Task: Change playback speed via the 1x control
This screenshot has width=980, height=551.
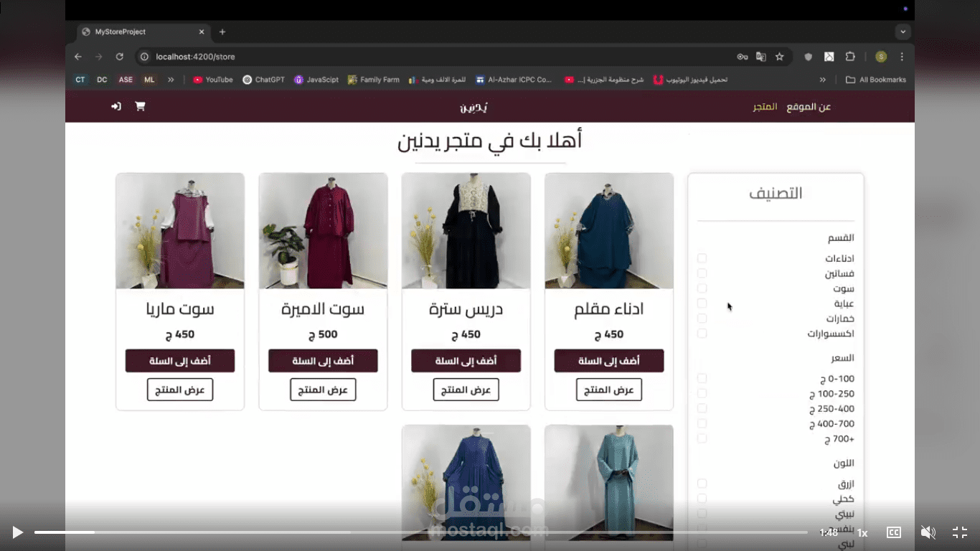Action: pos(862,533)
